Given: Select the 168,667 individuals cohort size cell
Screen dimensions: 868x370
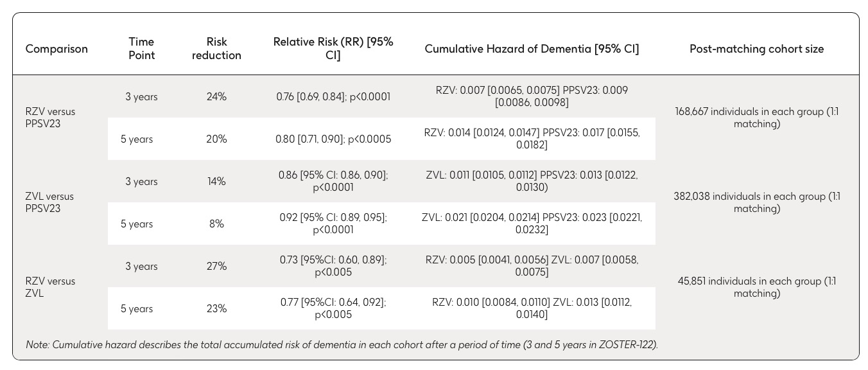Looking at the screenshot, I should point(757,118).
